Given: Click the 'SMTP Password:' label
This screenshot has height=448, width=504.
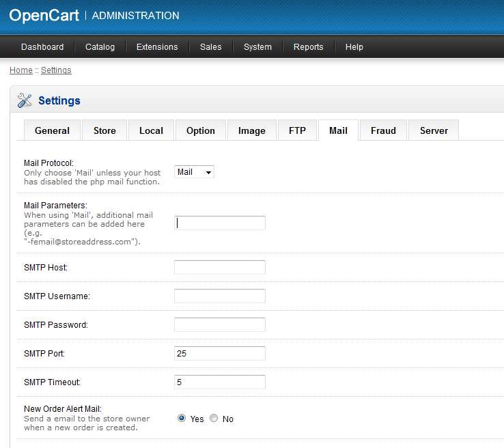Looking at the screenshot, I should (56, 324).
